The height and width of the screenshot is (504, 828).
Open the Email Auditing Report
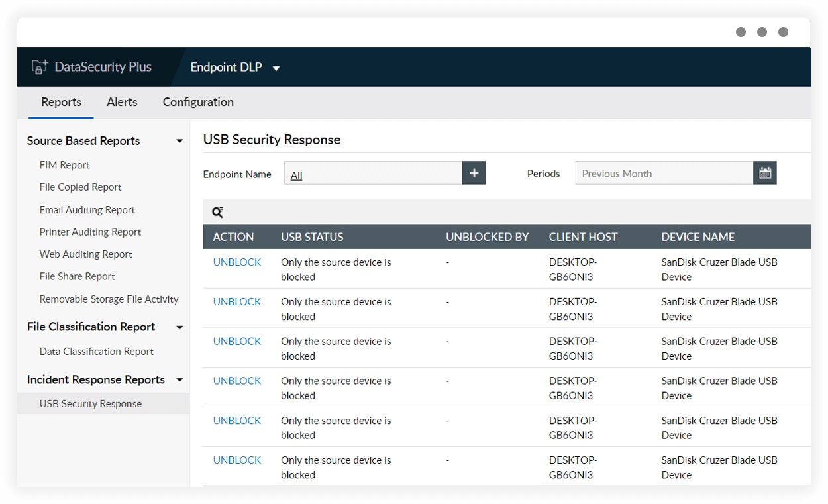87,209
